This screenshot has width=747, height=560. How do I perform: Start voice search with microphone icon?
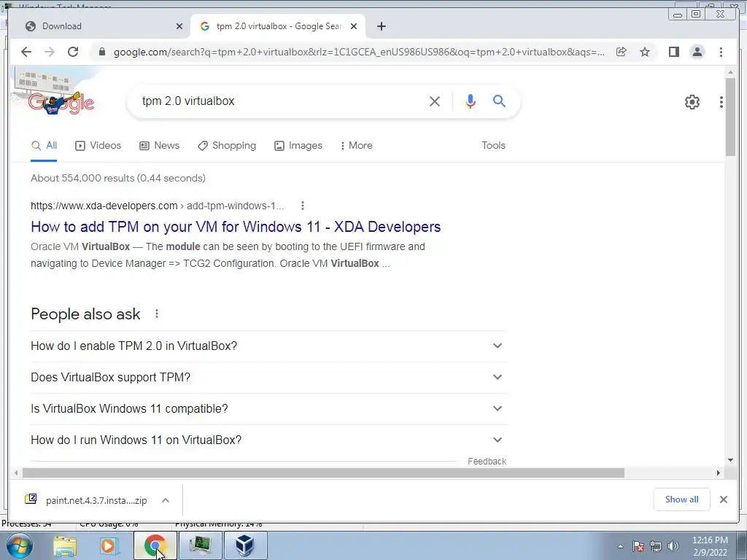pos(471,101)
